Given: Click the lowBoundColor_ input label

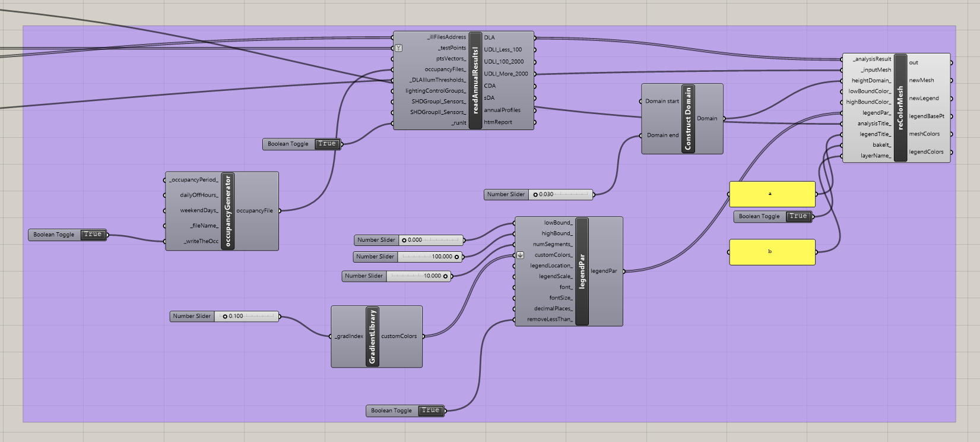Looking at the screenshot, I should click(x=870, y=91).
